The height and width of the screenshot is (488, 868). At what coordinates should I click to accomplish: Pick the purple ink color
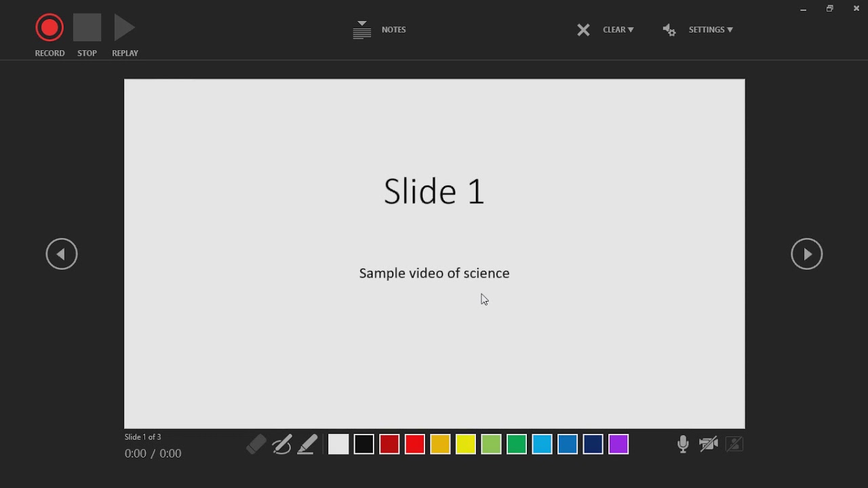pos(618,445)
